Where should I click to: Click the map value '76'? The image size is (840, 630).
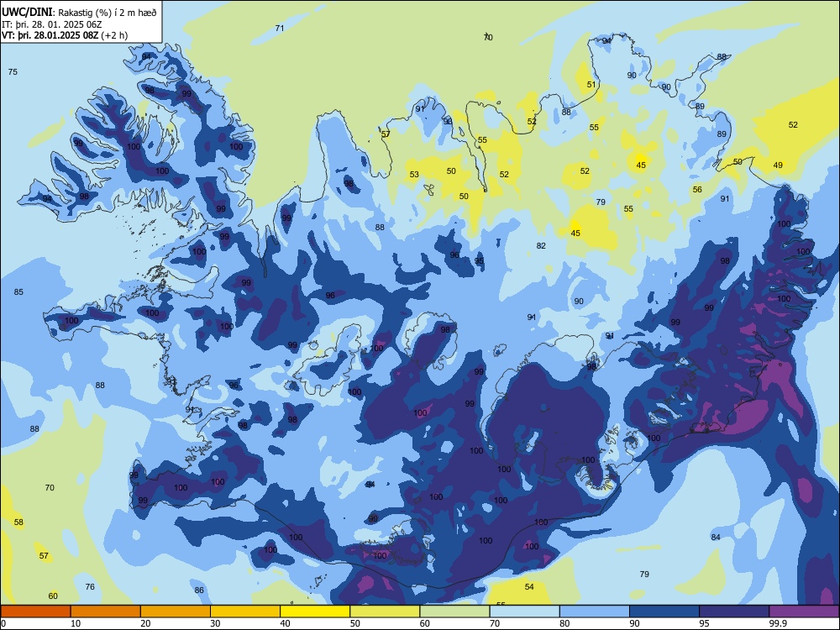tap(90, 586)
